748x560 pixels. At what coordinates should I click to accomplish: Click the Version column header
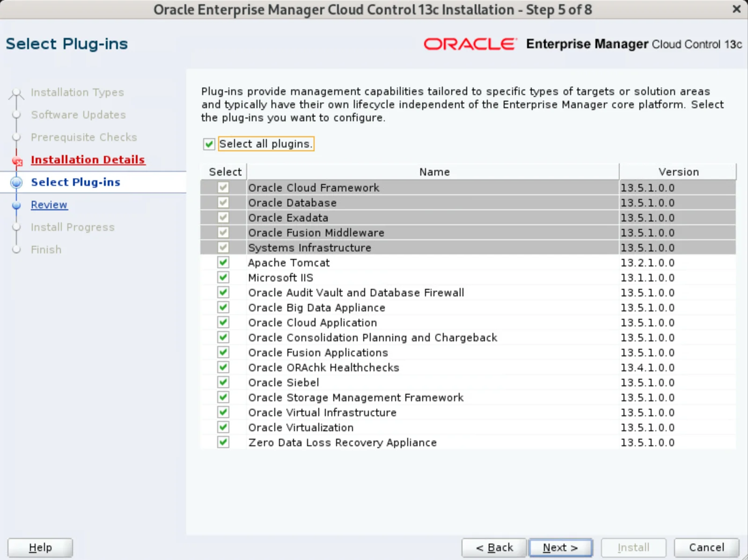[x=678, y=172]
